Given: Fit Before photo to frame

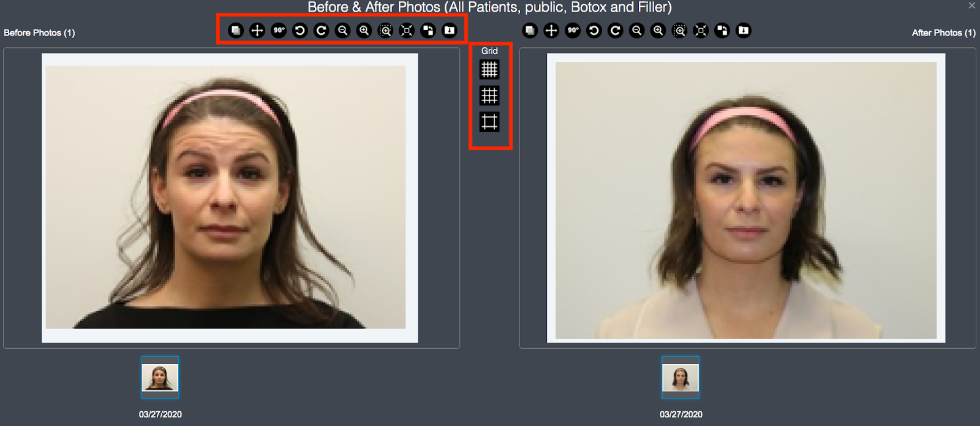Looking at the screenshot, I should [x=407, y=30].
